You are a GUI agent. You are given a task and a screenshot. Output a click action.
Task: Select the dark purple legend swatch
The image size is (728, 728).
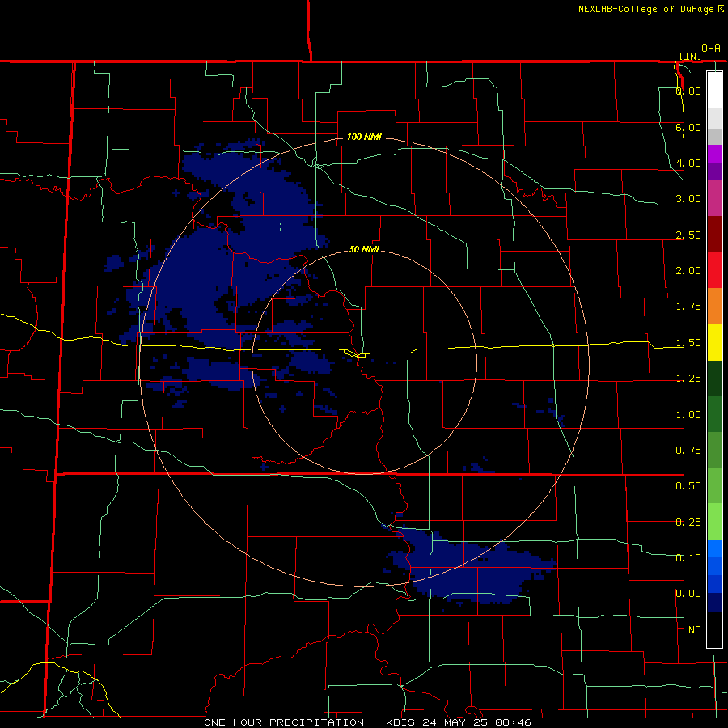[714, 171]
